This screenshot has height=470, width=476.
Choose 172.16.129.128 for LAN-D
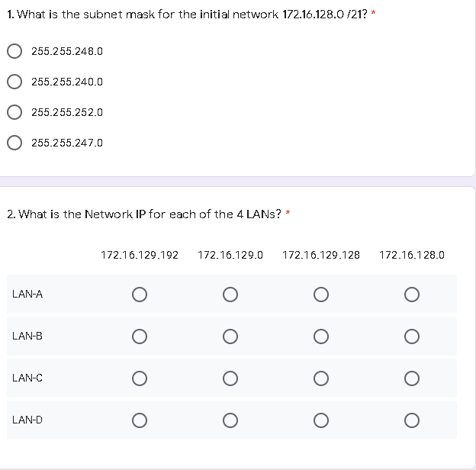tap(320, 420)
